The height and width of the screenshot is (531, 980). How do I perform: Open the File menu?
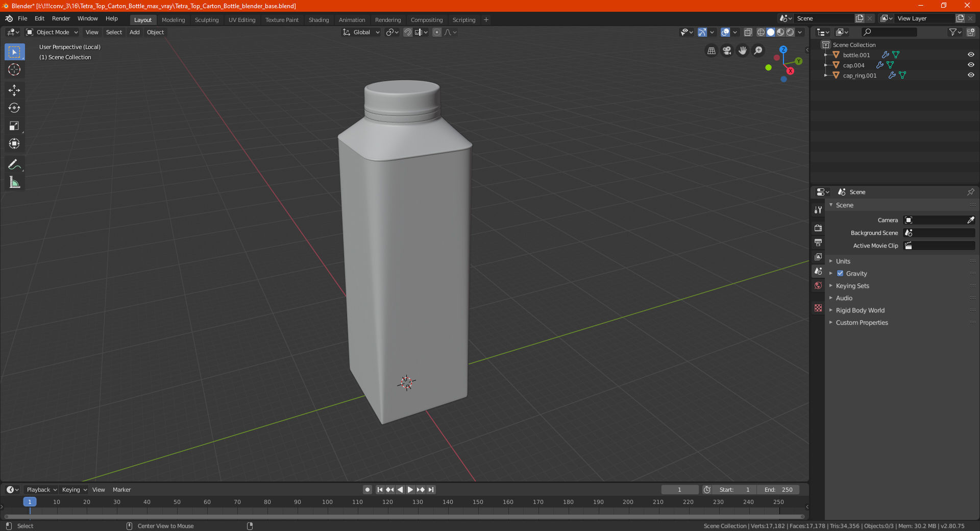[x=22, y=18]
